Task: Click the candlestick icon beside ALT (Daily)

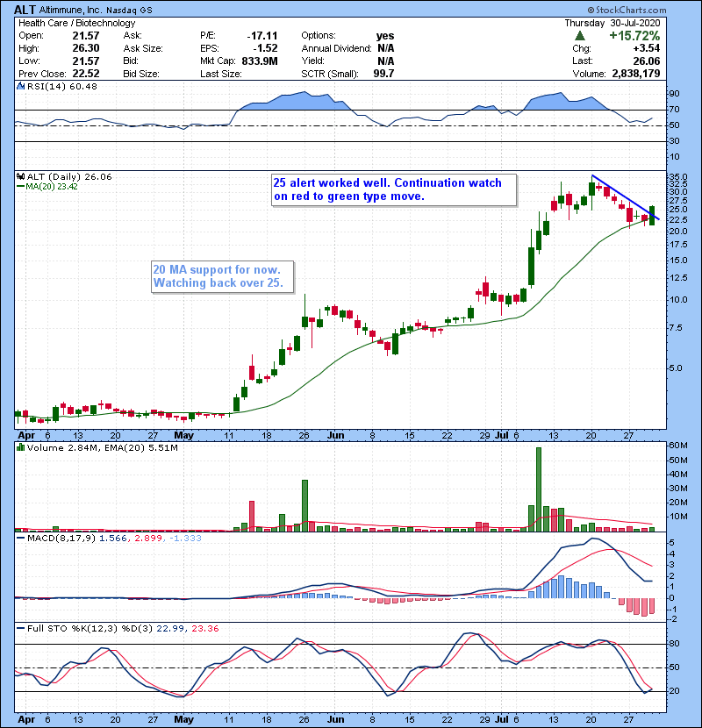Action: pyautogui.click(x=20, y=176)
